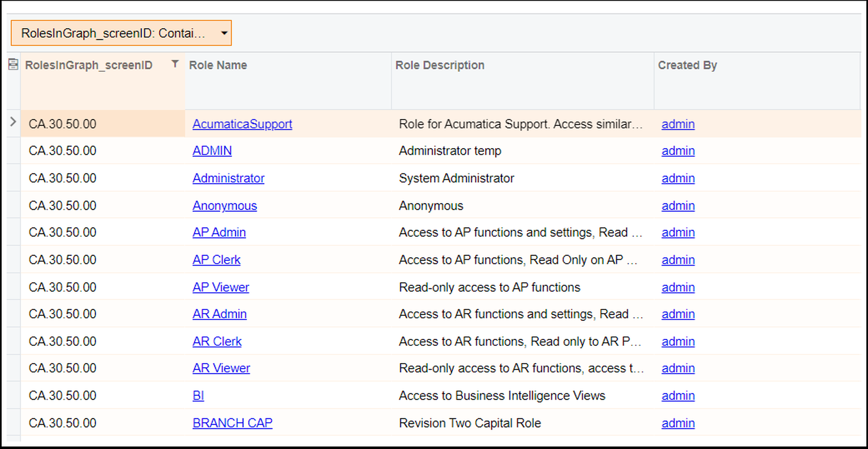The width and height of the screenshot is (868, 449).
Task: Sort by Role Name column header
Action: (x=218, y=65)
